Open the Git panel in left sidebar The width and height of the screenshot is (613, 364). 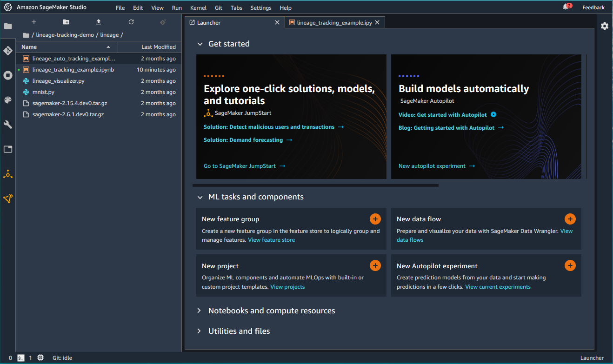7,51
